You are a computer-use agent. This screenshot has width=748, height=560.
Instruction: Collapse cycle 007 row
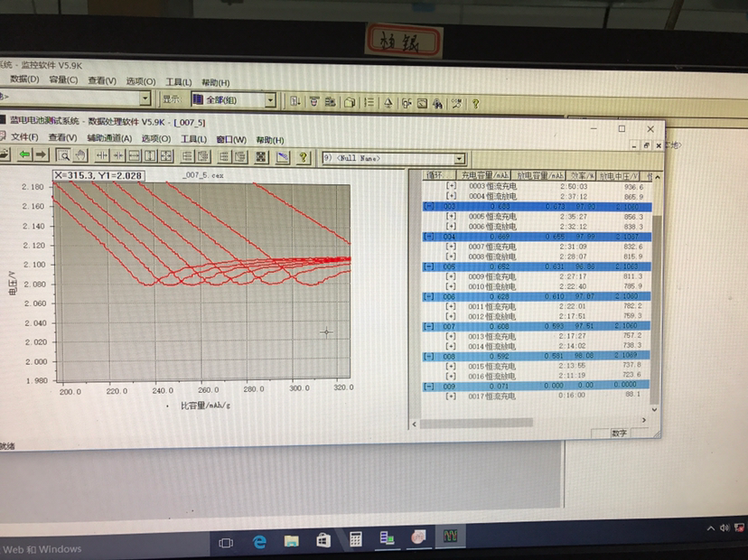429,326
